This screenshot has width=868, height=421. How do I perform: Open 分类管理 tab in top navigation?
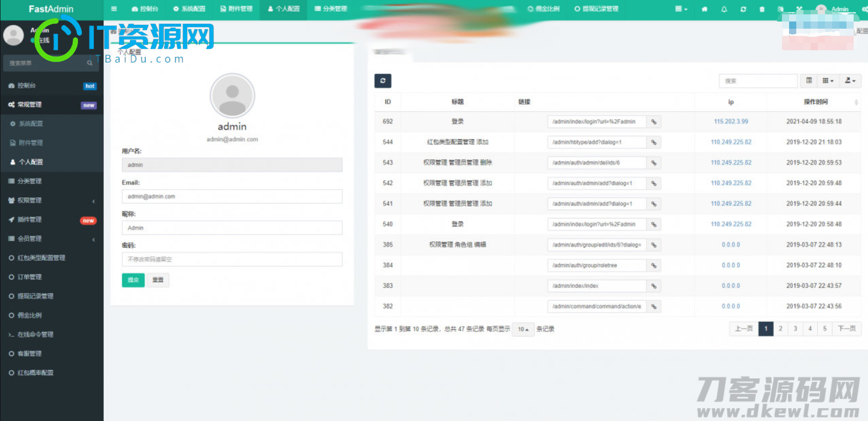(x=330, y=9)
